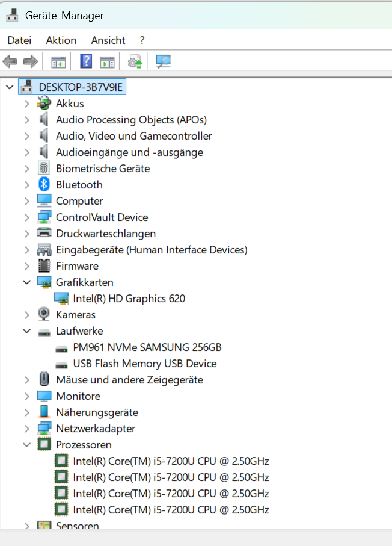Click the Computer category label
392x546 pixels.
pos(79,201)
